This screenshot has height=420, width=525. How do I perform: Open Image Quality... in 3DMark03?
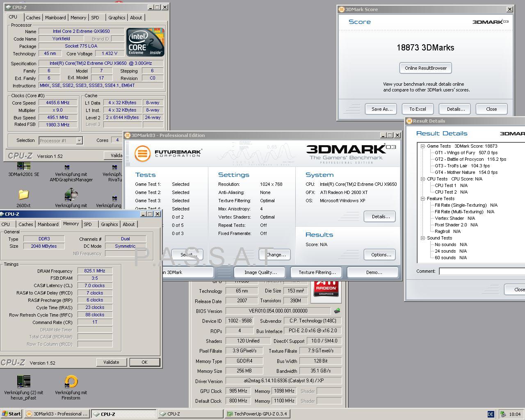point(260,272)
